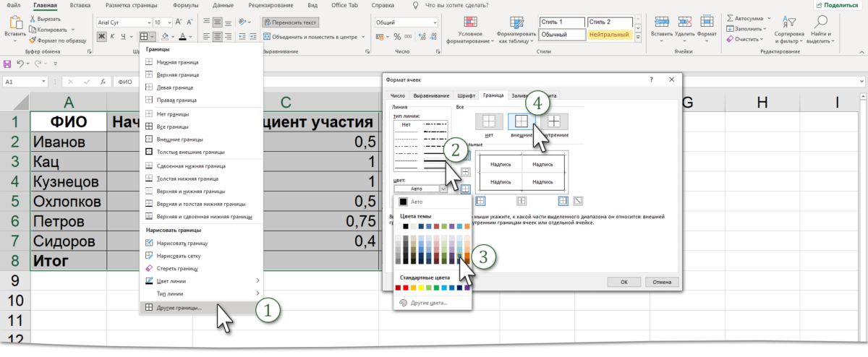868x357 pixels.
Task: Select 'Все границы' from borders menu
Action: (x=173, y=126)
